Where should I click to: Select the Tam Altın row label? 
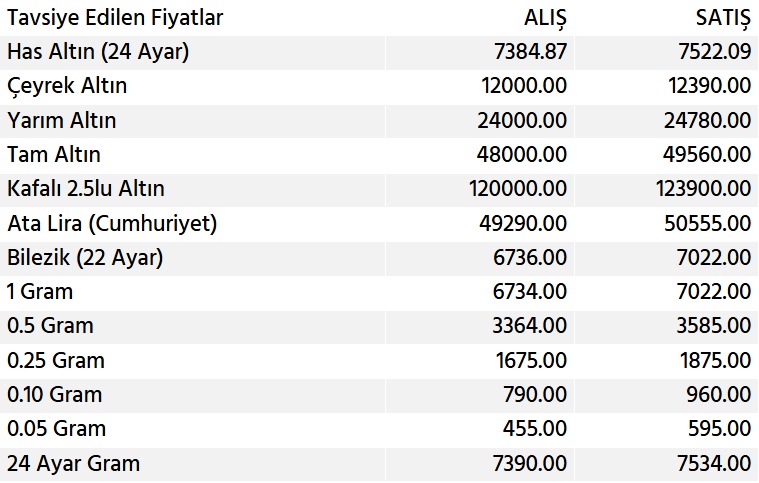point(54,155)
